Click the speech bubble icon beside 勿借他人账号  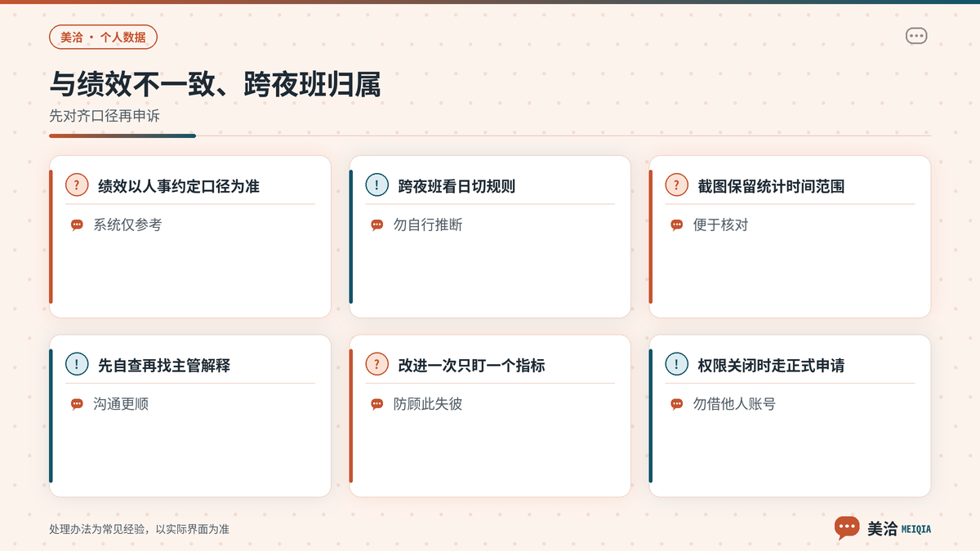[x=676, y=405]
